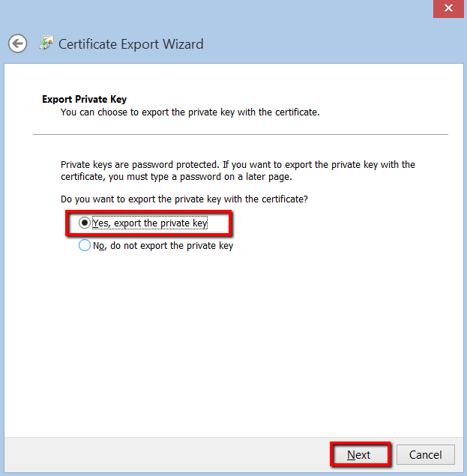Click the 'Yes, export the private key' label
The width and height of the screenshot is (467, 476).
point(149,223)
